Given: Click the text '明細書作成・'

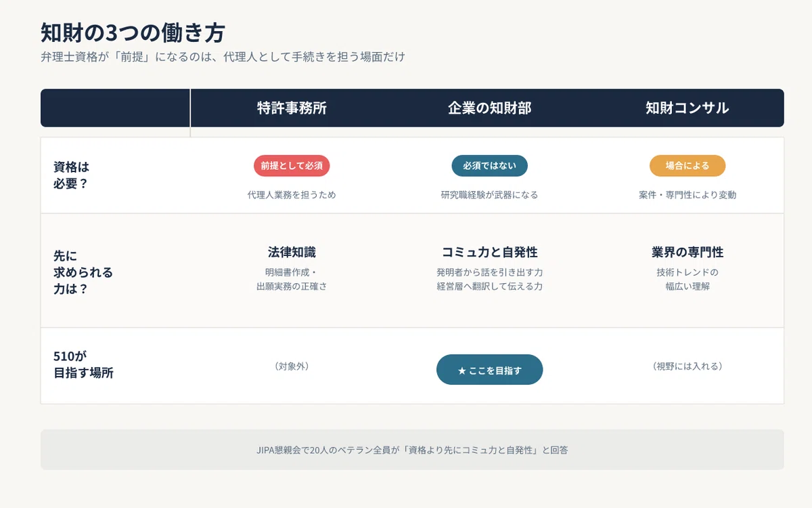Looking at the screenshot, I should (292, 272).
